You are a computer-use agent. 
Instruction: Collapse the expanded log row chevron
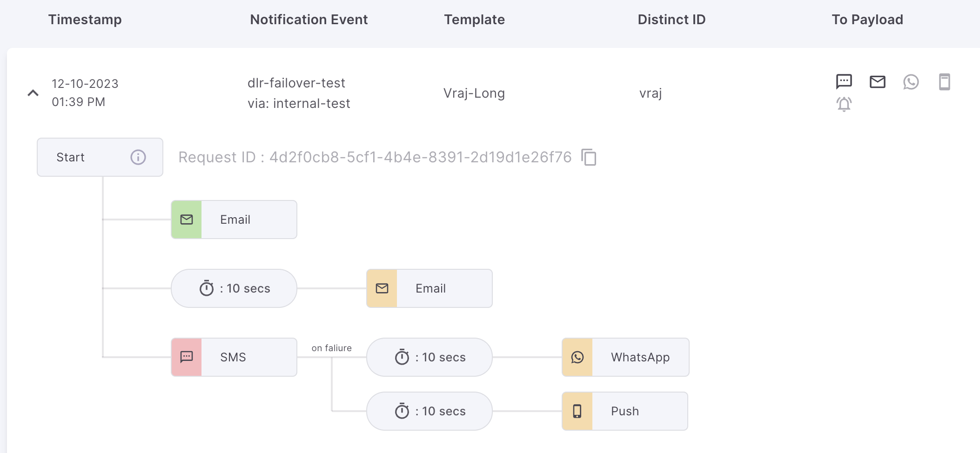pyautogui.click(x=33, y=93)
